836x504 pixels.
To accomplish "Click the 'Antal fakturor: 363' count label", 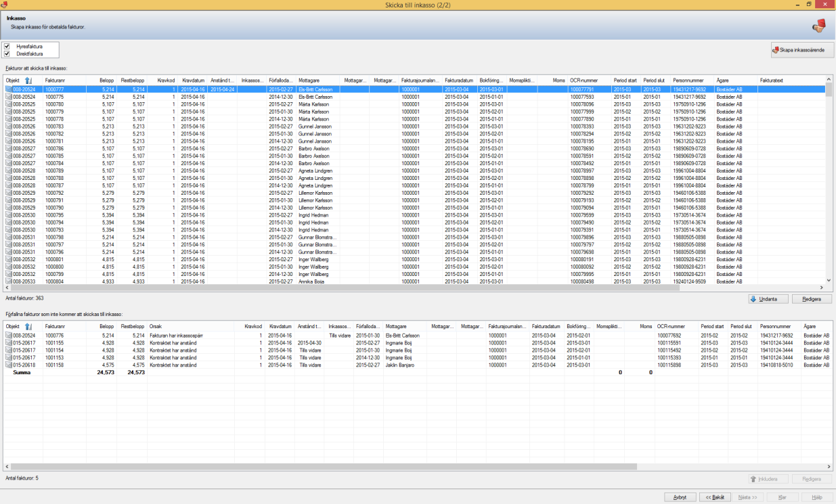I will [24, 298].
